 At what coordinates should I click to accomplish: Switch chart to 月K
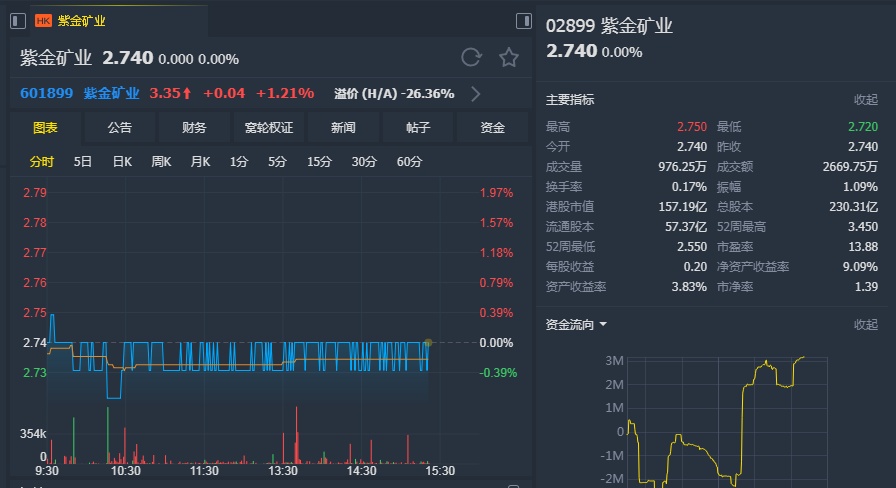(x=200, y=162)
